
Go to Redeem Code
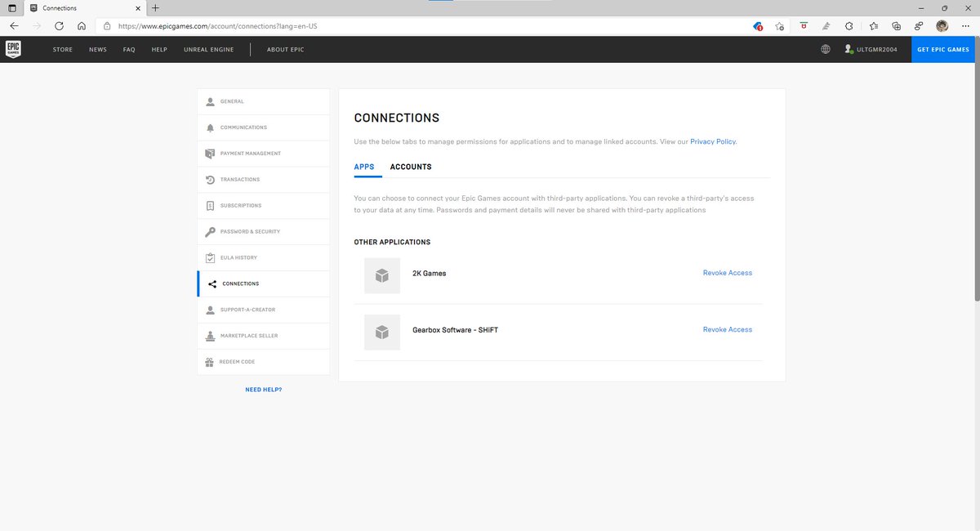tap(264, 362)
